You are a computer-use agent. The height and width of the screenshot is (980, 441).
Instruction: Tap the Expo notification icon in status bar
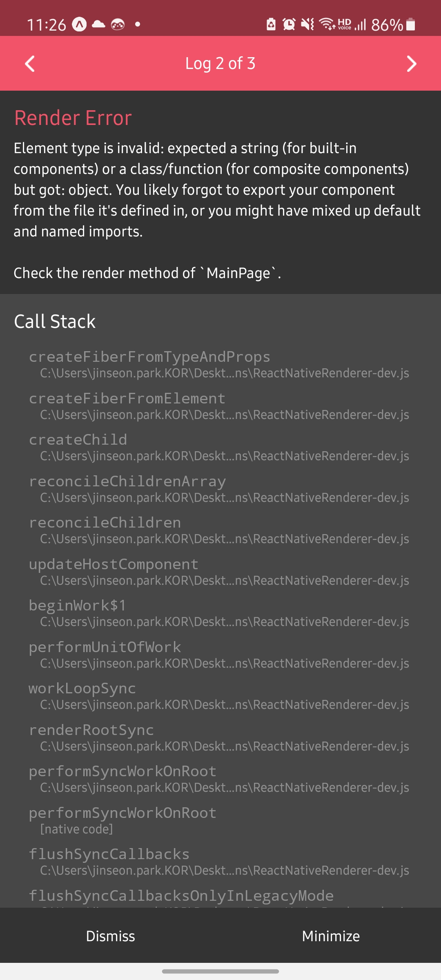(79, 25)
